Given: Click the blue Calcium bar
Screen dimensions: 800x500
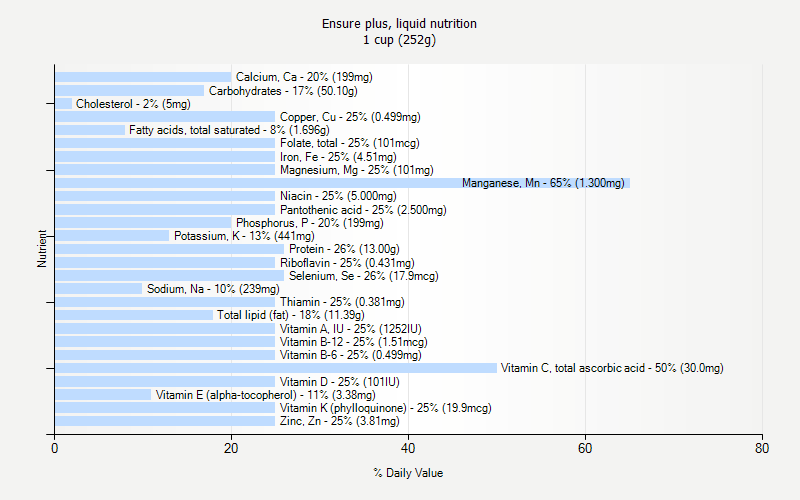Looking at the screenshot, I should 143,77.
